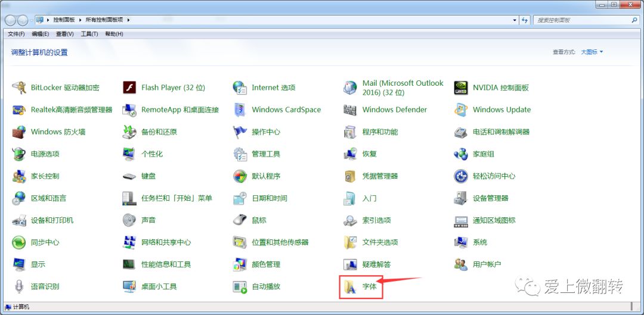
Task: Open the 编辑(E) menu
Action: (x=41, y=34)
